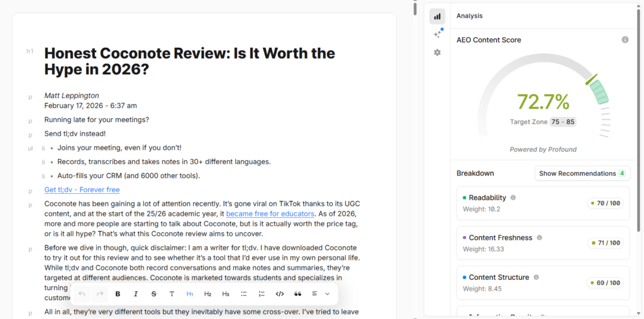Apply italic formatting from floating toolbar

tap(136, 294)
